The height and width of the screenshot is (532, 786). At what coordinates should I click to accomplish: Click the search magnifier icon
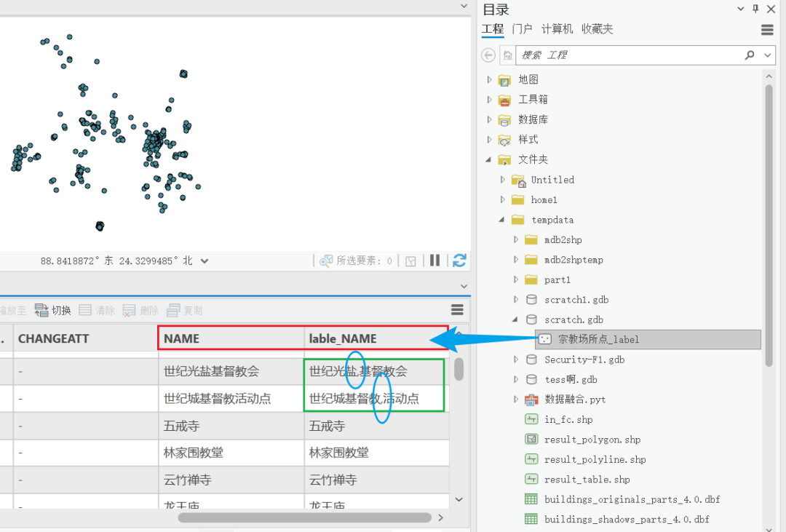[x=748, y=55]
